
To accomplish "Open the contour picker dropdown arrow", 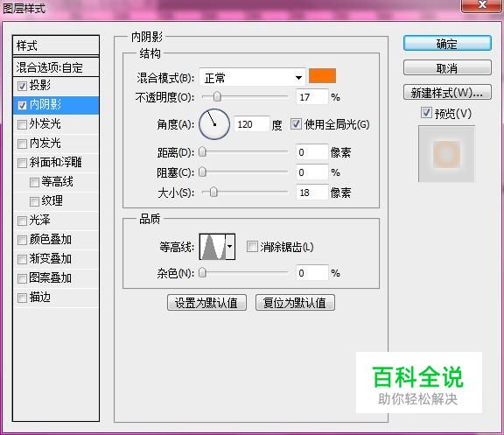I will click(230, 247).
